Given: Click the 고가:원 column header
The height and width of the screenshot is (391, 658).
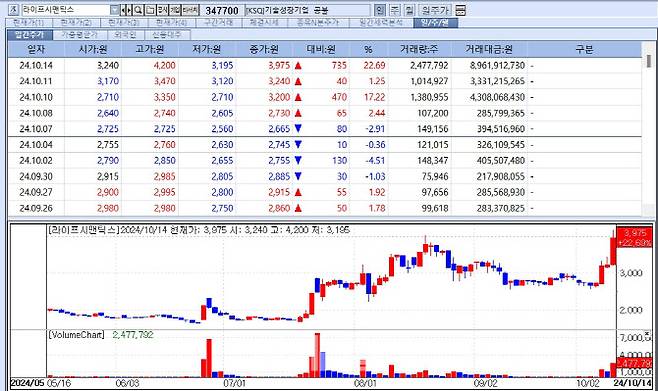Looking at the screenshot, I should click(x=150, y=49).
